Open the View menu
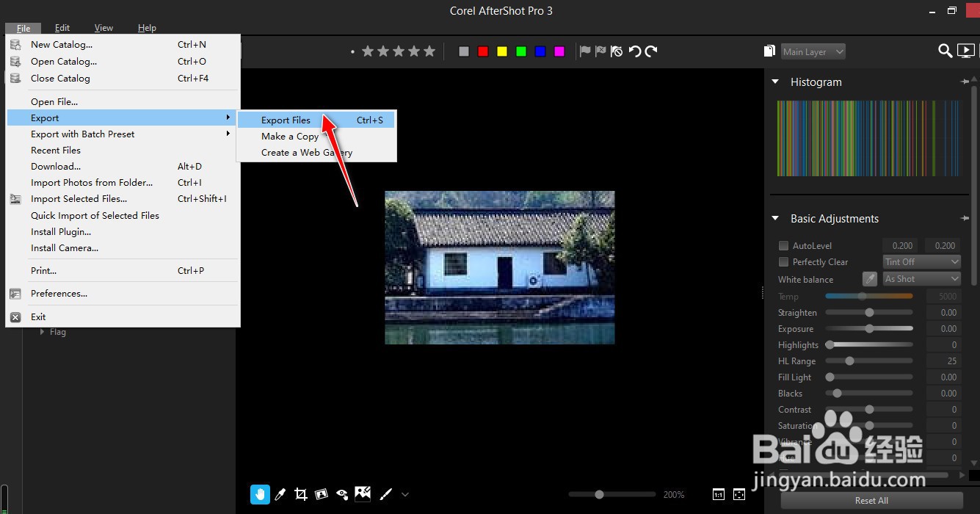 (104, 28)
